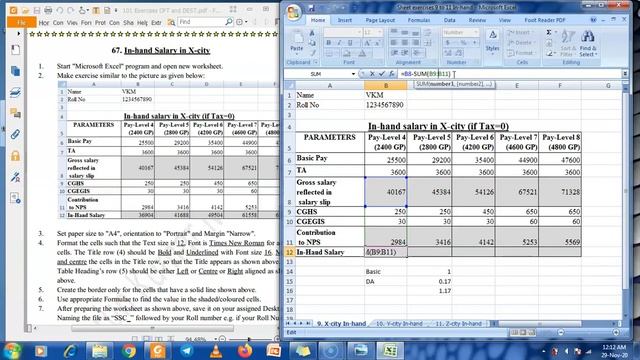The height and width of the screenshot is (360, 640).
Task: Click Paste in Excel Clipboard group
Action: tap(297, 42)
